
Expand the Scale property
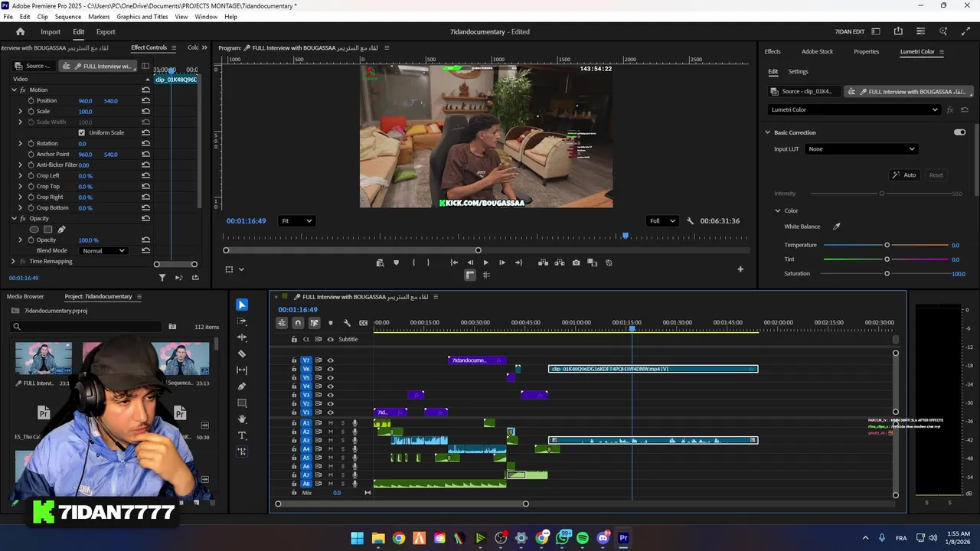coord(21,111)
